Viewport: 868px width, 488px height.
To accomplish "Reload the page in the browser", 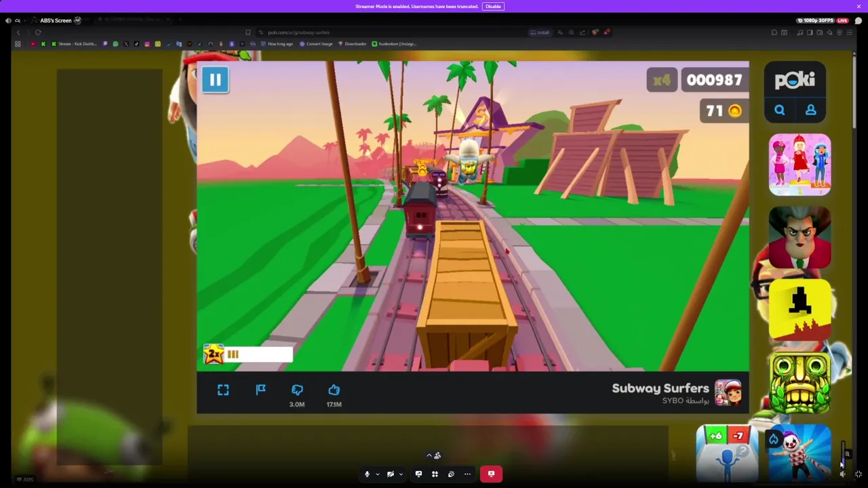I will coord(38,33).
